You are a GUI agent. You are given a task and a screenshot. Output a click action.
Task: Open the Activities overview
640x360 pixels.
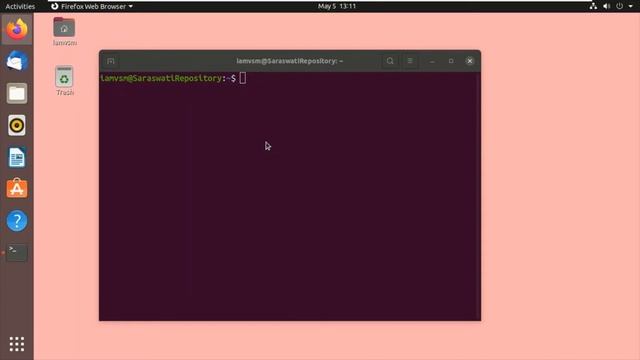coord(20,6)
